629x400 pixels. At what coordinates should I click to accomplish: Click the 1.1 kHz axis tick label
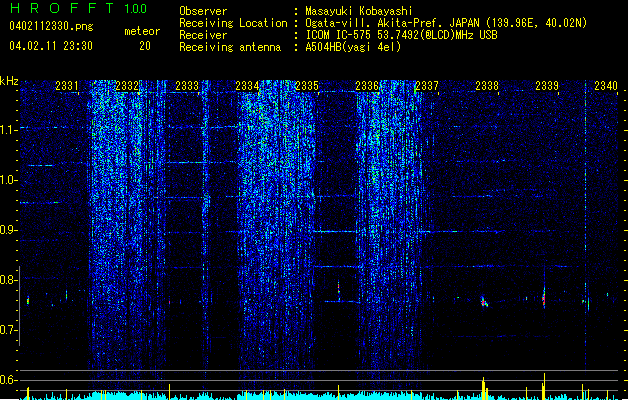(9, 130)
